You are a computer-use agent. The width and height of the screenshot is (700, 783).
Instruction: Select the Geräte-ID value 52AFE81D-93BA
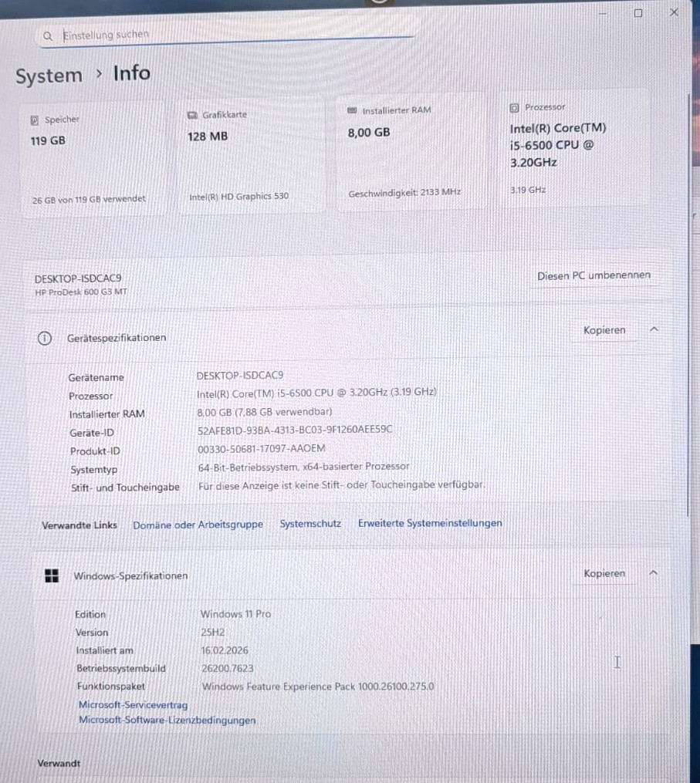[x=295, y=430]
